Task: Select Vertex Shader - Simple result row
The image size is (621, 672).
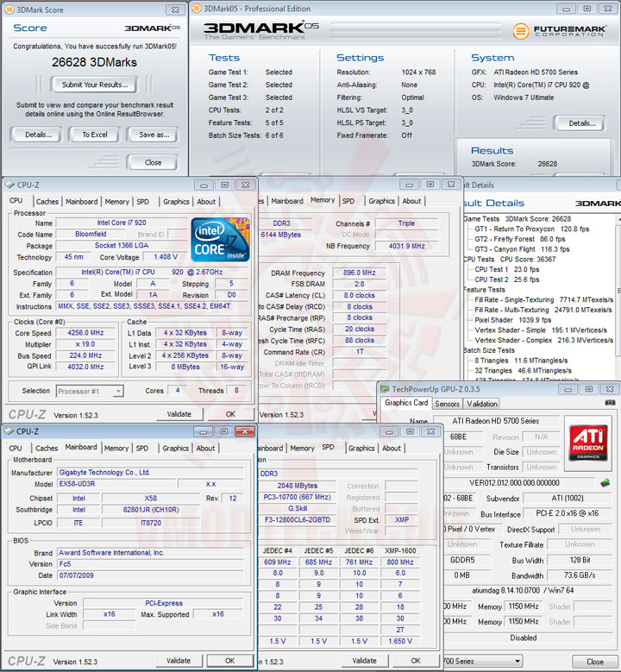Action: click(541, 330)
